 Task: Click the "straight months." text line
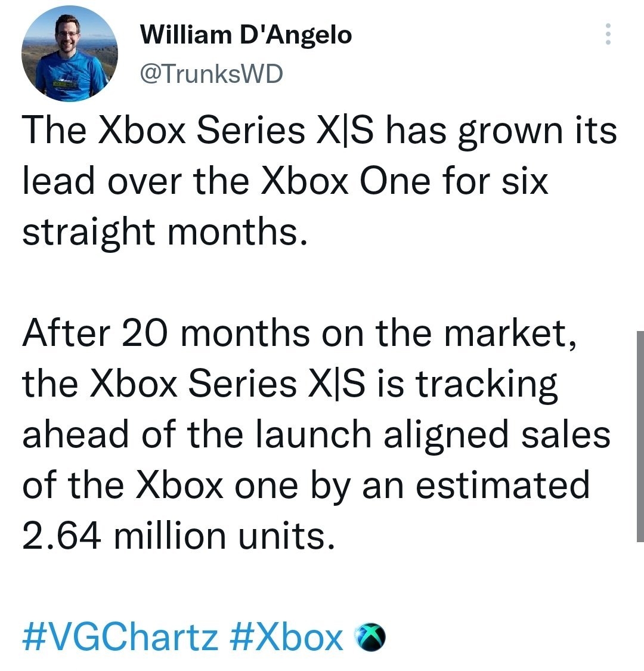pos(165,232)
